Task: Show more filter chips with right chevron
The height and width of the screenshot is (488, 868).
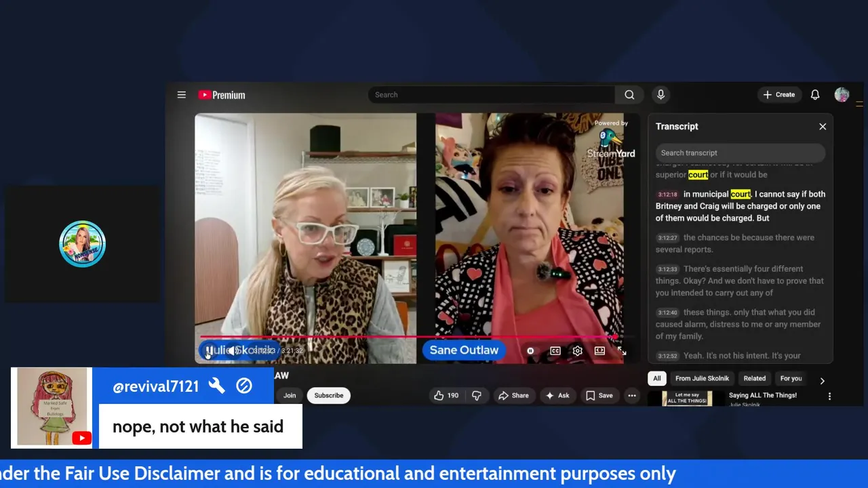Action: point(822,381)
